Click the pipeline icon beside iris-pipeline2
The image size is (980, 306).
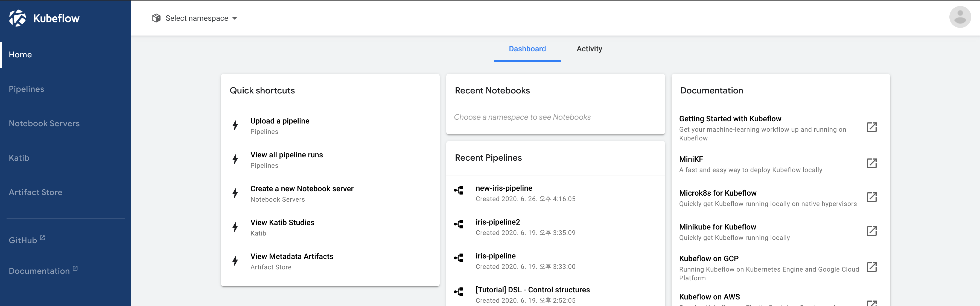[459, 224]
